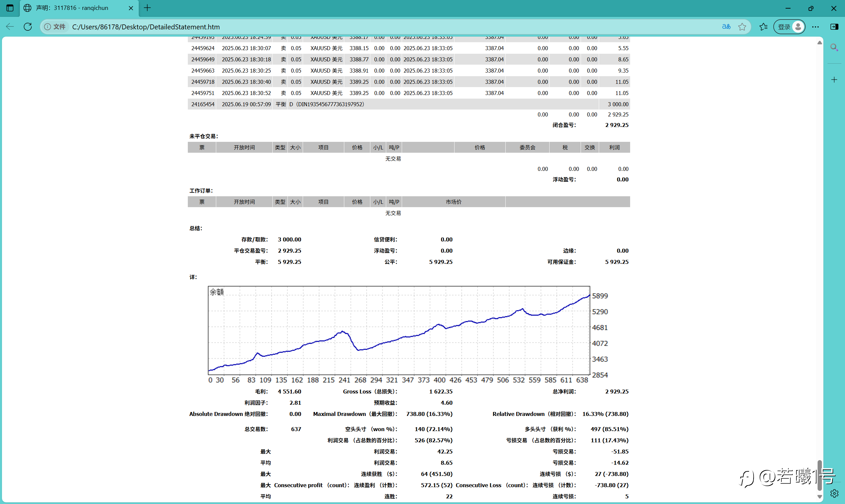Click the browser back arrow
Image resolution: width=845 pixels, height=504 pixels.
pyautogui.click(x=10, y=26)
